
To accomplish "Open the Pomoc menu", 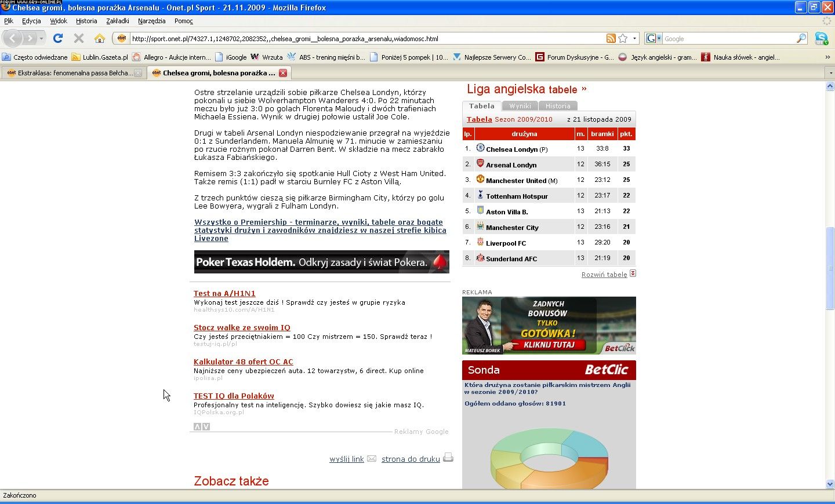I will (184, 21).
